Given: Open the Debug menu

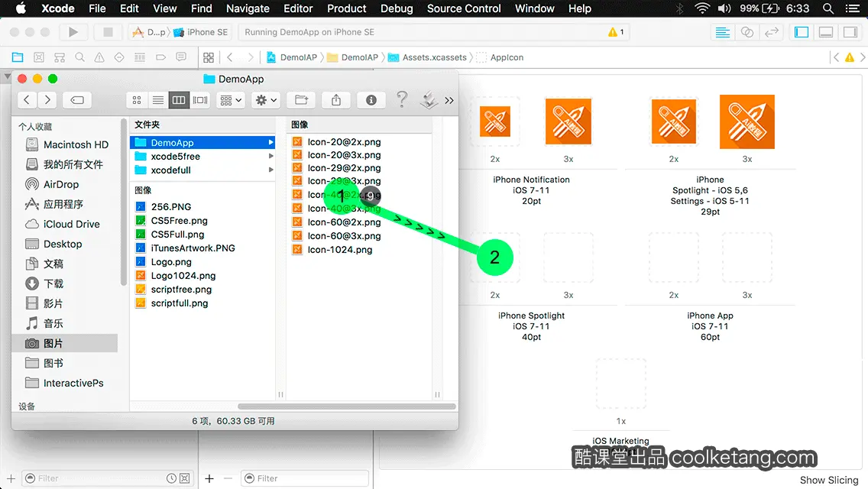Looking at the screenshot, I should tap(397, 8).
